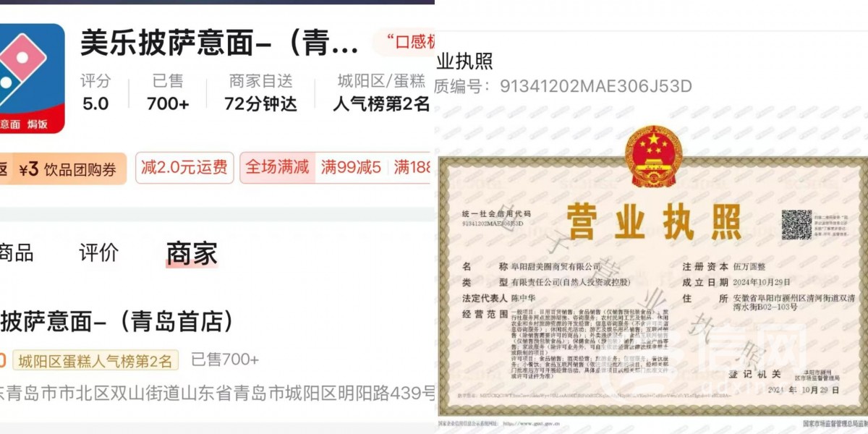Open the 商家 tab
This screenshot has width=868, height=434.
click(192, 253)
